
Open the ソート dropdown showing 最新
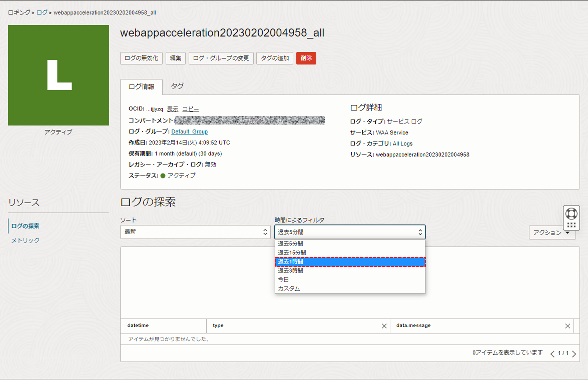click(195, 232)
